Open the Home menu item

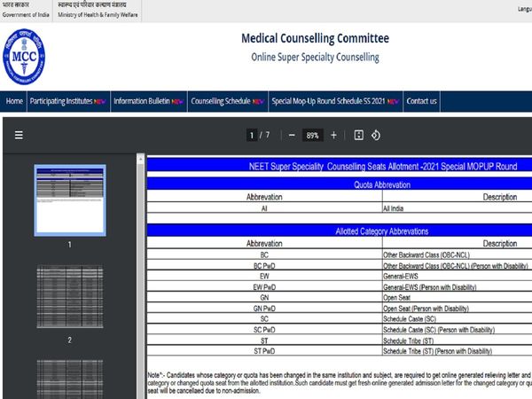(14, 101)
